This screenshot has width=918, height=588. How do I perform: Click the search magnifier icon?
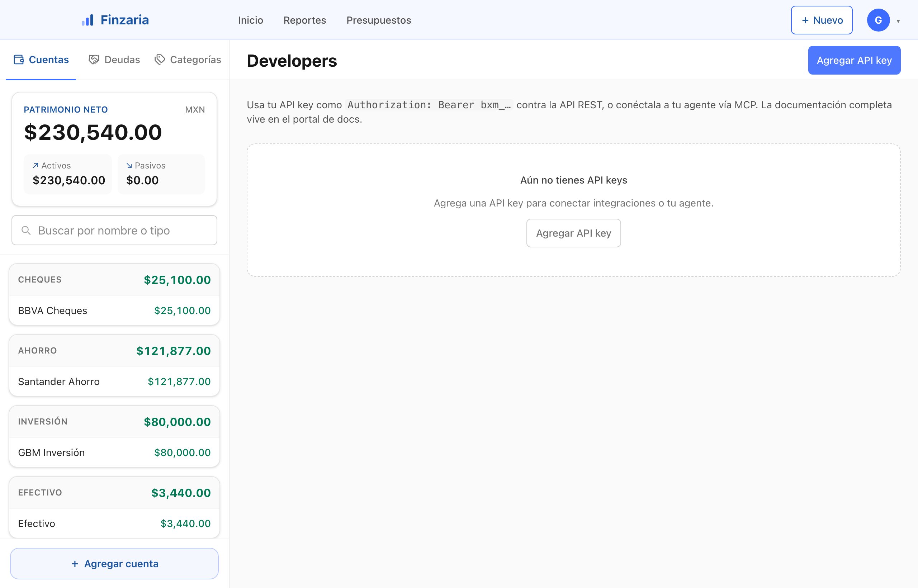[26, 230]
